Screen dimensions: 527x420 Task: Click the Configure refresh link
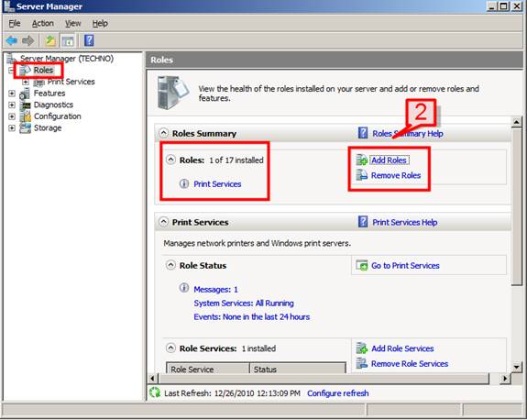point(338,393)
